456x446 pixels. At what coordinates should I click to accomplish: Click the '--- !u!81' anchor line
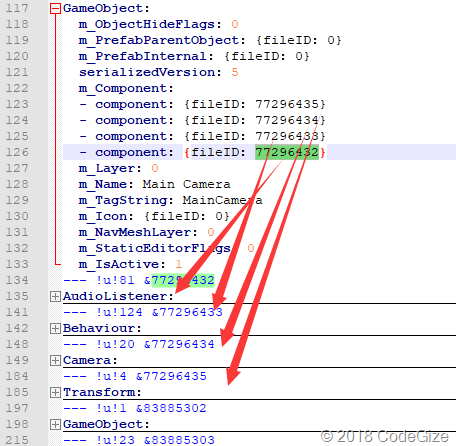click(x=139, y=280)
